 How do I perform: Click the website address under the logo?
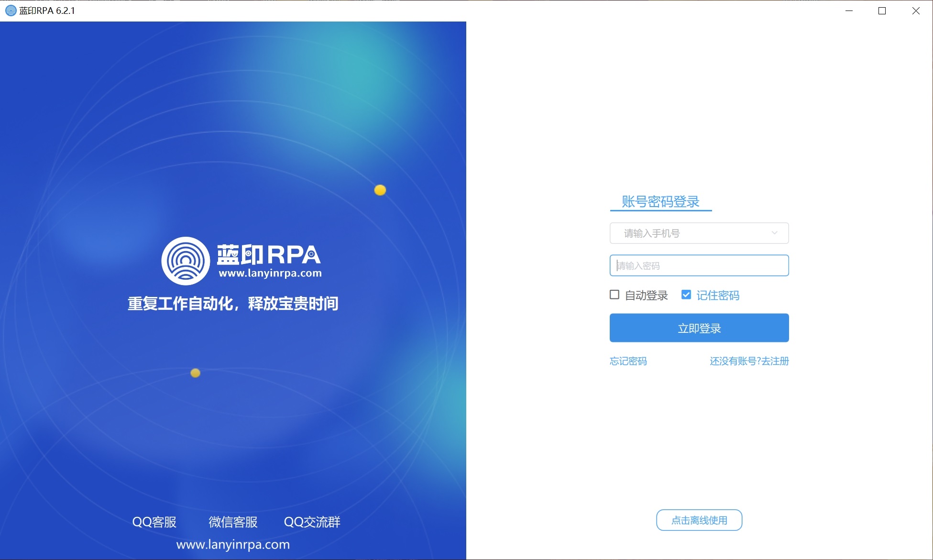tap(271, 274)
